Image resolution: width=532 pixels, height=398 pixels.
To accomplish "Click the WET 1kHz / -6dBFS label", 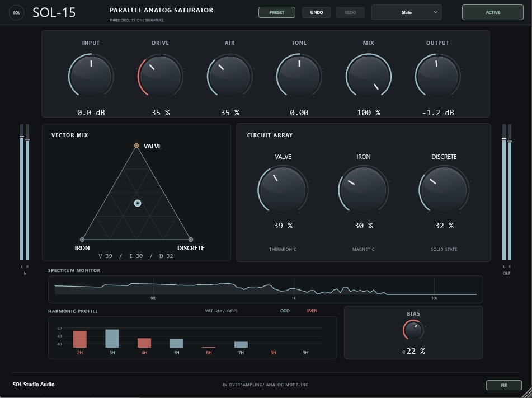I will pyautogui.click(x=221, y=311).
